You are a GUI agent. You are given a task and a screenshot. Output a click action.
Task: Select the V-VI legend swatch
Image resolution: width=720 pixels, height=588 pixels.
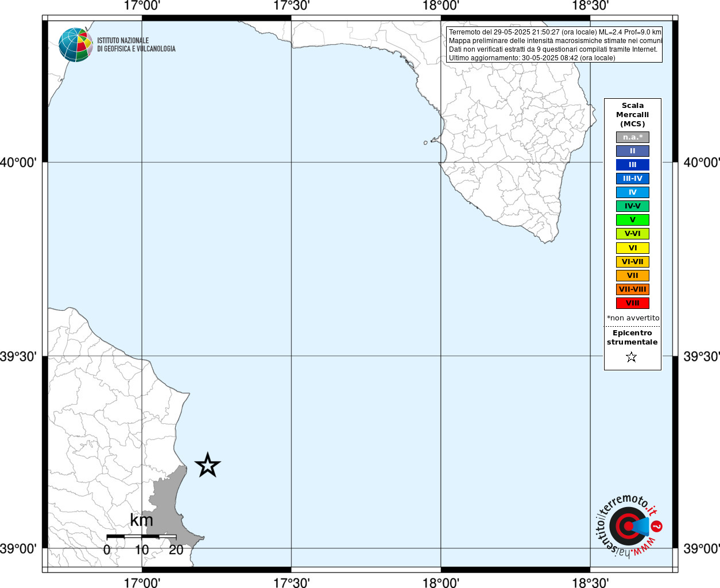pyautogui.click(x=632, y=234)
